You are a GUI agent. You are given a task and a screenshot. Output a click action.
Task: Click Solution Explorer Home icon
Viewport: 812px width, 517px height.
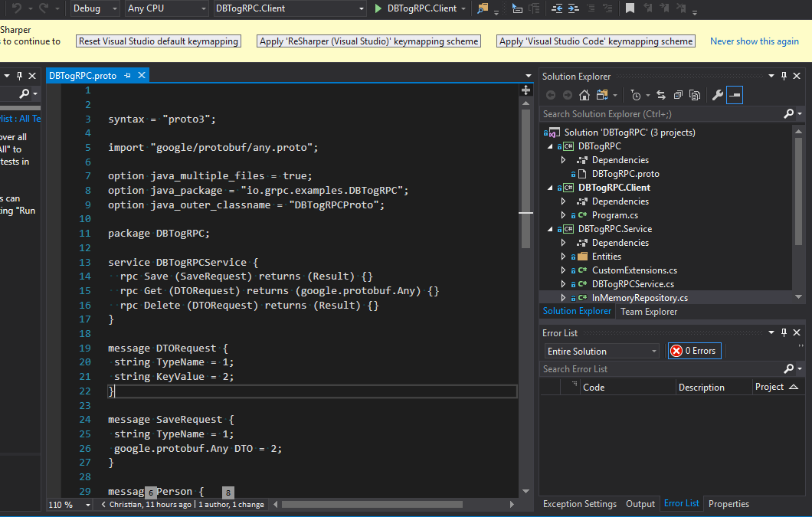(584, 95)
